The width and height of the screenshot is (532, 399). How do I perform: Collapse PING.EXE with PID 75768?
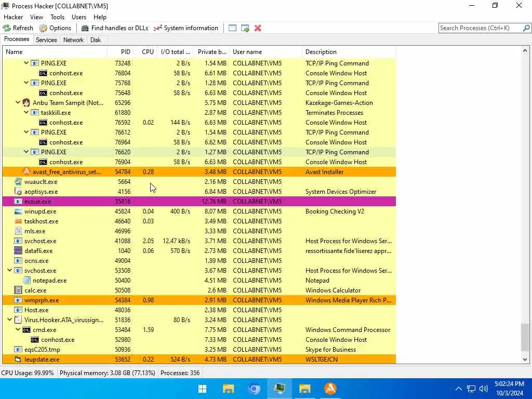pos(26,83)
